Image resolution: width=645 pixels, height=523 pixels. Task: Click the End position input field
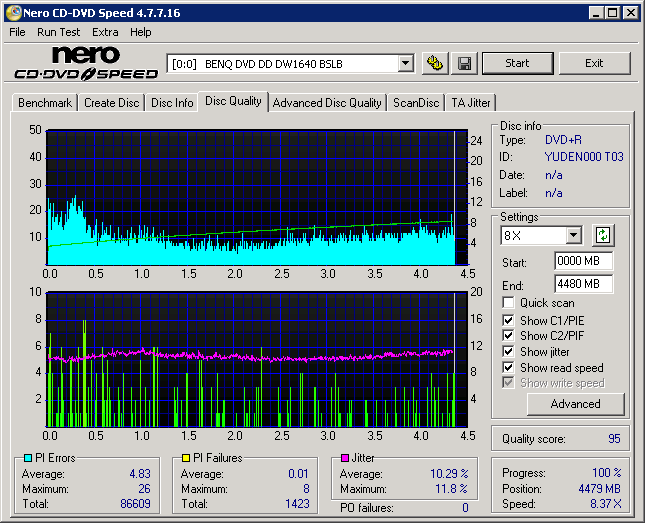coord(583,283)
